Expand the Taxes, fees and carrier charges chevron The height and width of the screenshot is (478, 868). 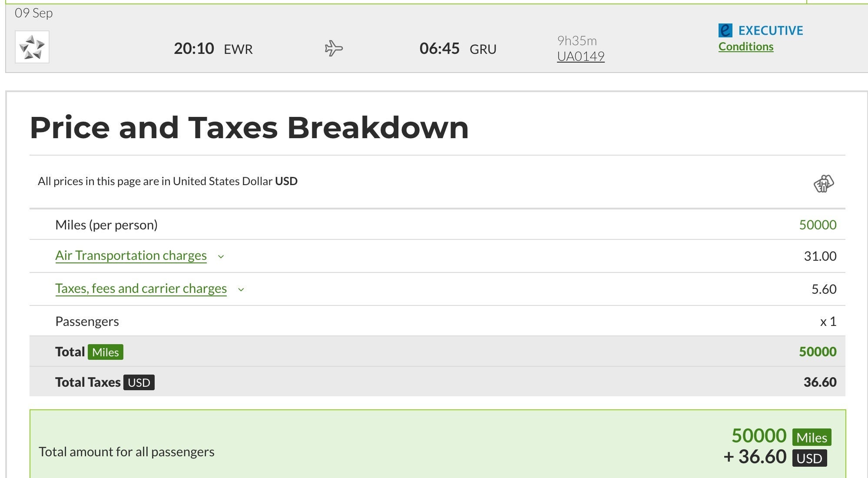(x=241, y=289)
